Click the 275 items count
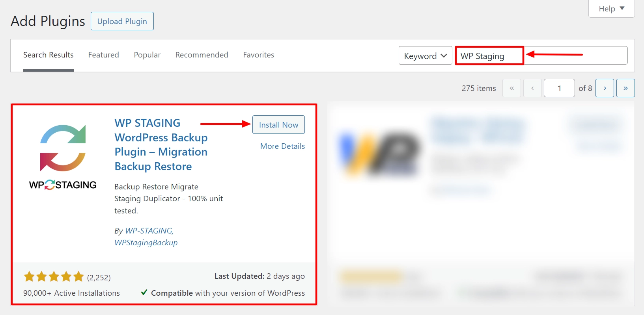The width and height of the screenshot is (644, 315). click(x=479, y=88)
